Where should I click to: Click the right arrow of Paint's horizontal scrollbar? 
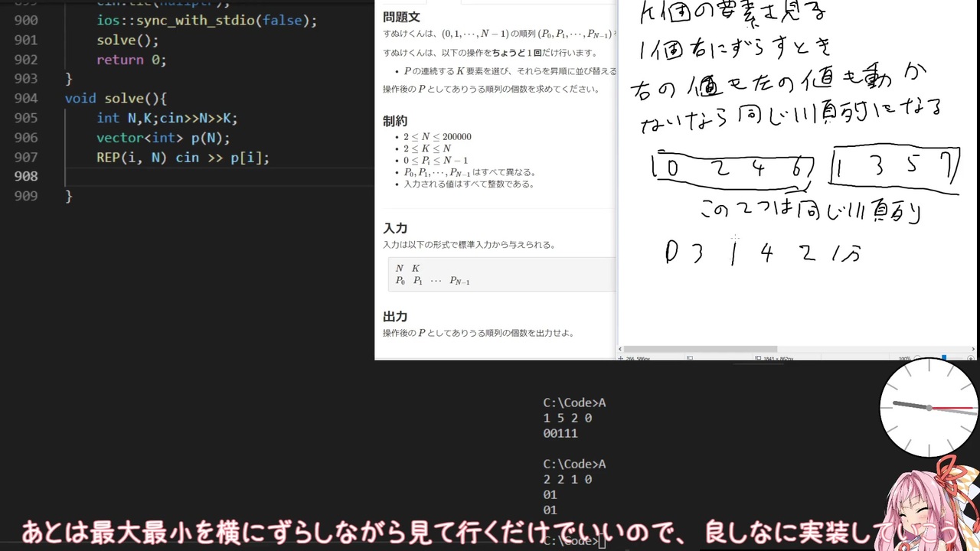(973, 349)
